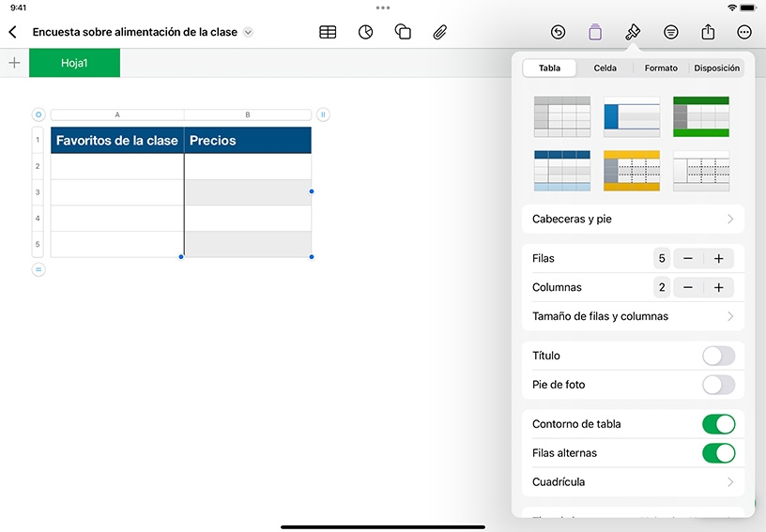The width and height of the screenshot is (766, 532).
Task: Increase Filas count with plus
Action: coord(719,258)
